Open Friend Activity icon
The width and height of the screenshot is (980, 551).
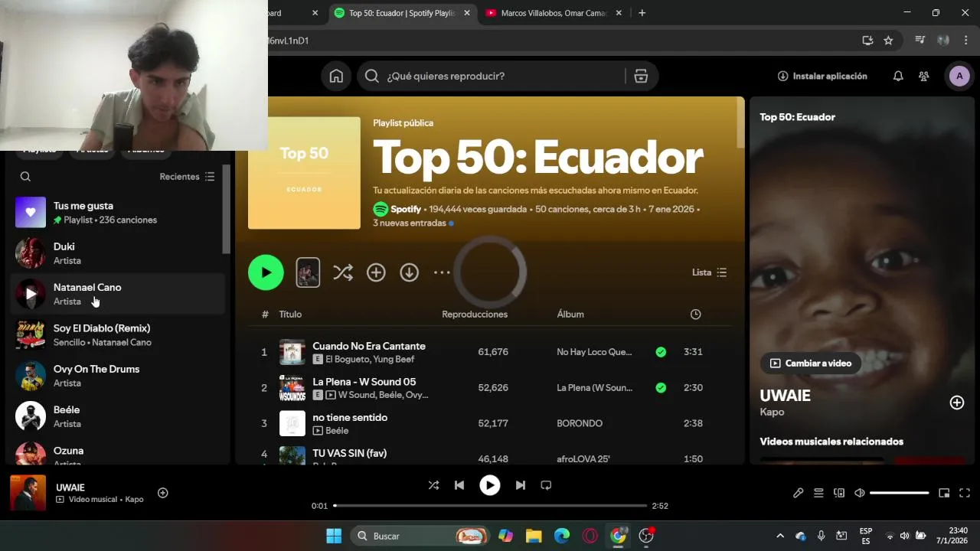[x=924, y=76]
